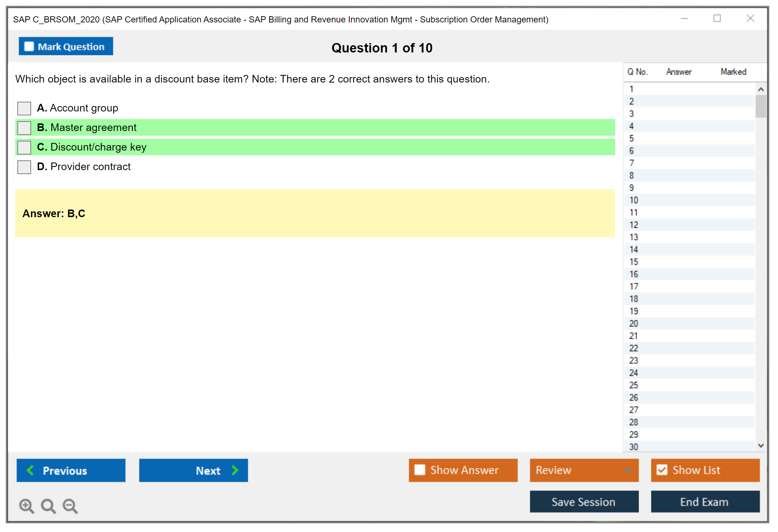Click the zoom out magnifier icon
Screen dimensions: 778x532
[70, 506]
